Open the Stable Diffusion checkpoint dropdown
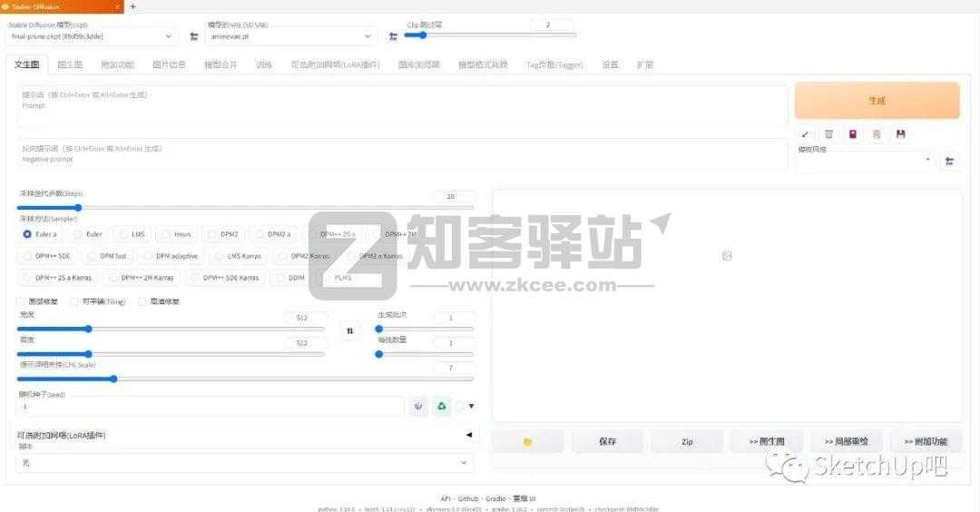This screenshot has height=512, width=980. point(93,36)
